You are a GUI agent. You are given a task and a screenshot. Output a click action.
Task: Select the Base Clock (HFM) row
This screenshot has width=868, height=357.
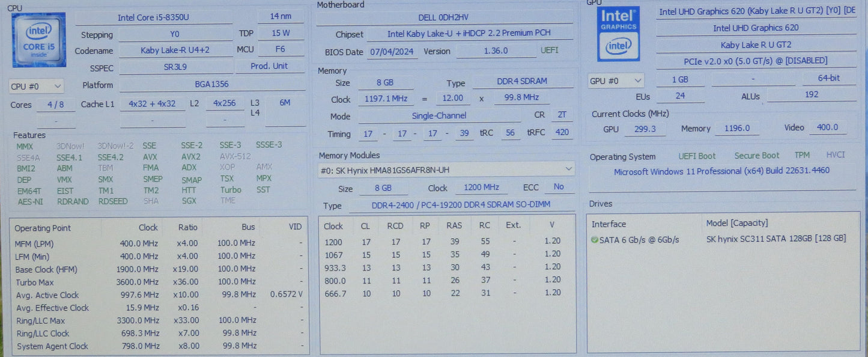tap(159, 269)
